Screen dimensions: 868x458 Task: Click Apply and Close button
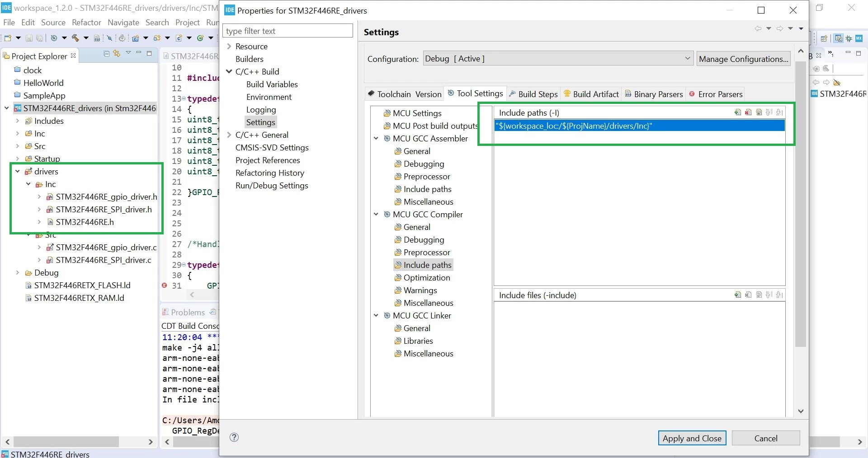click(692, 438)
